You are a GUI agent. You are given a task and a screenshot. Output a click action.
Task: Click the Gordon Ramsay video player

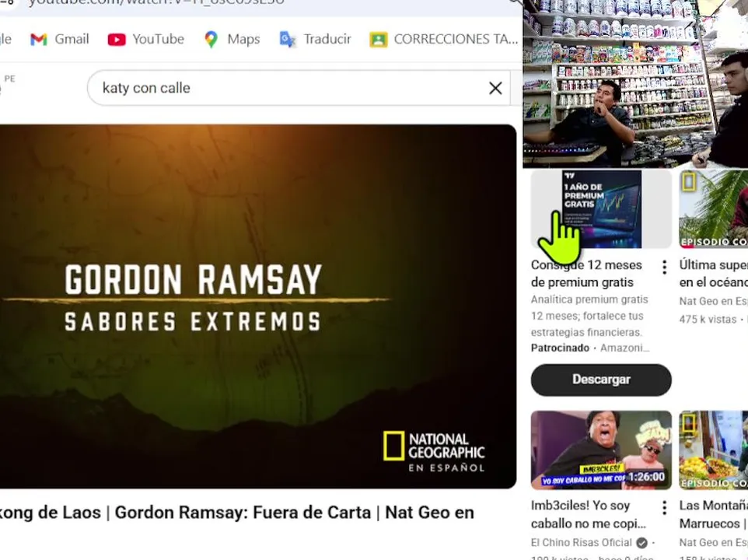click(257, 306)
